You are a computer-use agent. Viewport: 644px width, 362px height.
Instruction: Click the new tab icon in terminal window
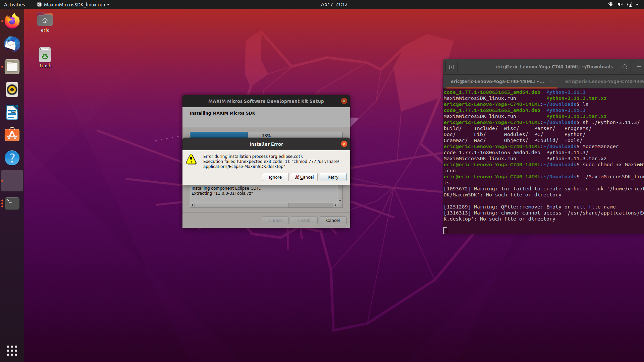click(x=451, y=67)
